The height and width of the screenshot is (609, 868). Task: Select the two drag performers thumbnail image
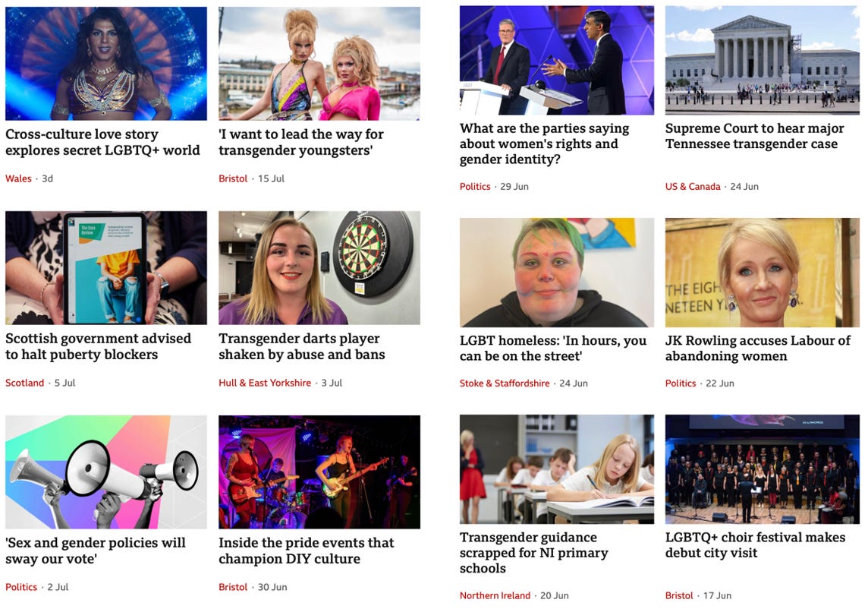(319, 63)
